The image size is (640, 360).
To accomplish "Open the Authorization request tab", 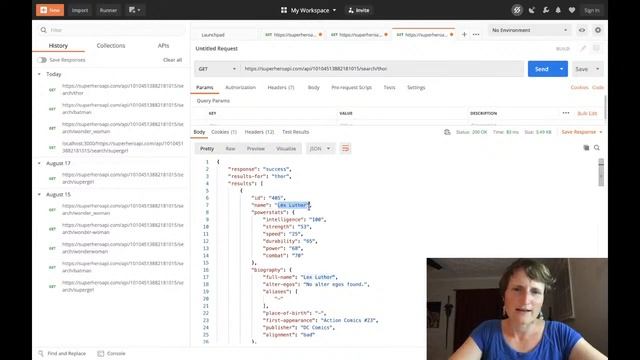I will [x=240, y=87].
